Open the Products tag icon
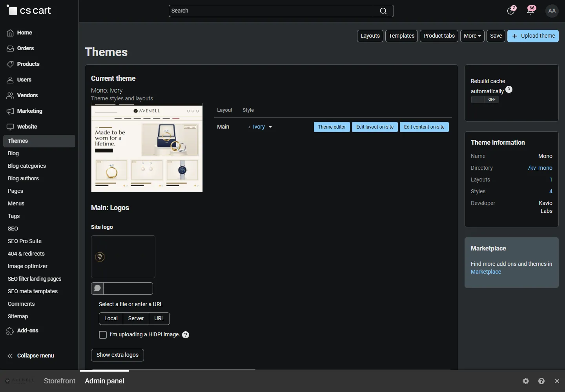The width and height of the screenshot is (565, 392). (x=10, y=64)
